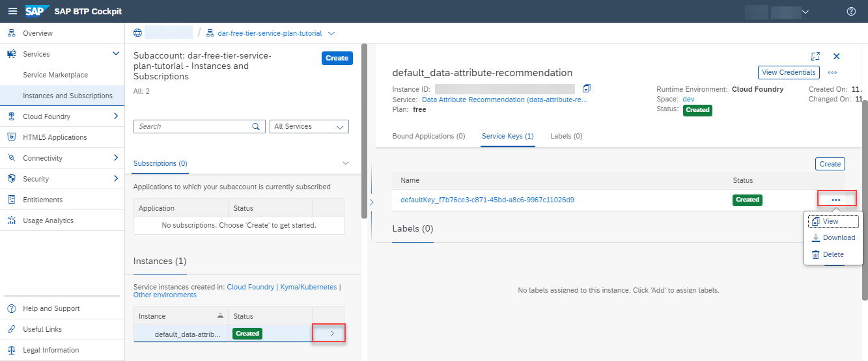
Task: Click the Kyma/Kubernetes link
Action: (x=309, y=287)
